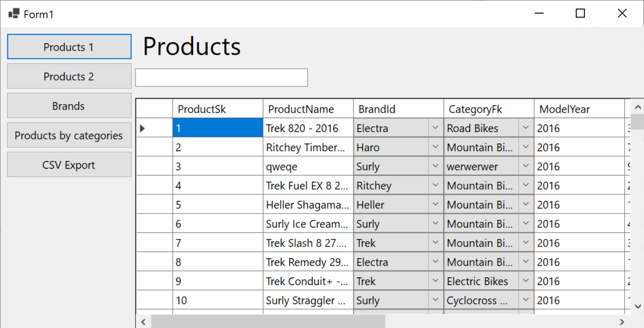The image size is (644, 328).
Task: Click the vertical scrollbar down arrow
Action: [638, 306]
